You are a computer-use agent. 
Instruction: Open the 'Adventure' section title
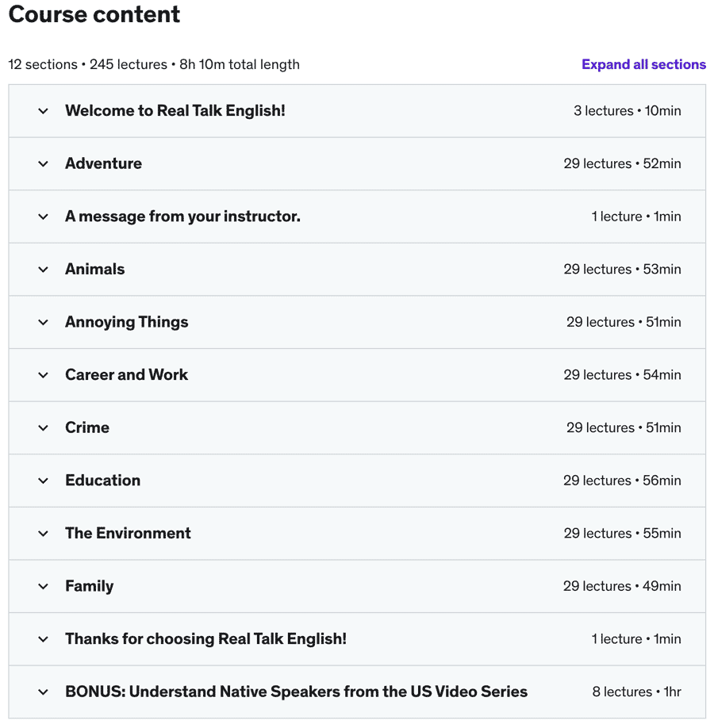pyautogui.click(x=103, y=163)
